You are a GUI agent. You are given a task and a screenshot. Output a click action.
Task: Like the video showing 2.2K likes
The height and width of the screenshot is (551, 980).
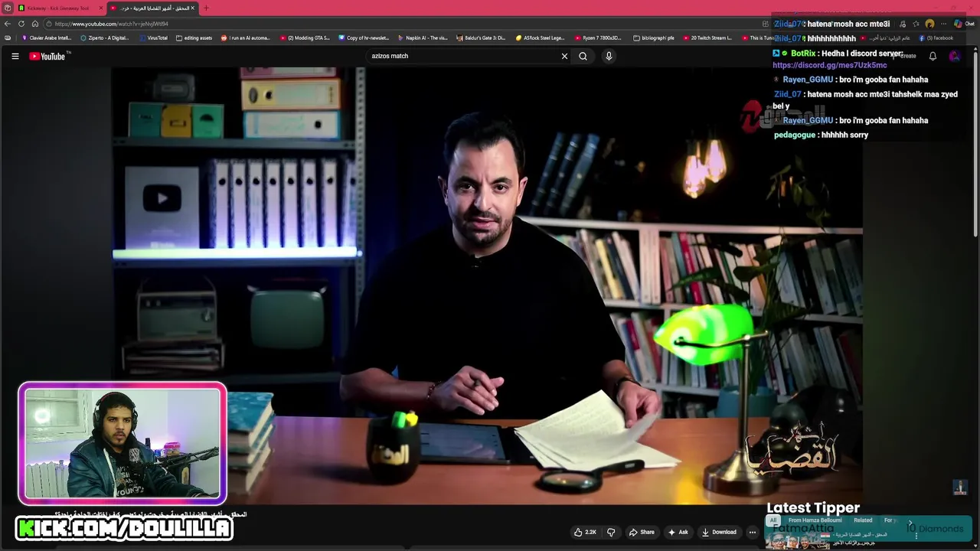click(x=585, y=532)
